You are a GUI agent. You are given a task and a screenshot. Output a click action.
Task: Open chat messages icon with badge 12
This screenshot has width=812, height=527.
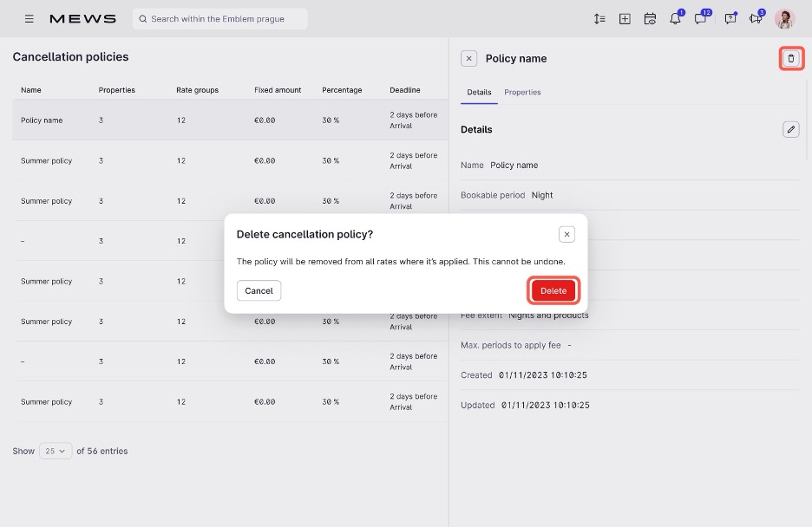point(701,18)
